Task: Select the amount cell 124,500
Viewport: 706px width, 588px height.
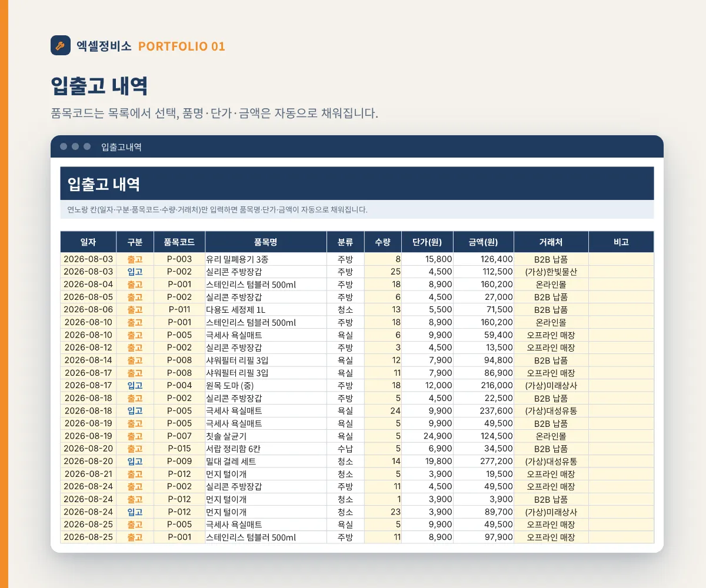Action: coord(484,436)
